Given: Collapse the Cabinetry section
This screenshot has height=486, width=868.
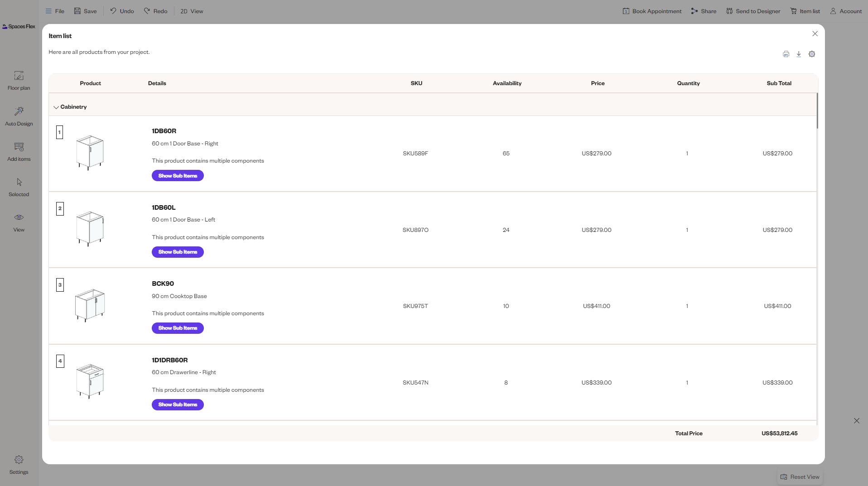Looking at the screenshot, I should (x=56, y=107).
